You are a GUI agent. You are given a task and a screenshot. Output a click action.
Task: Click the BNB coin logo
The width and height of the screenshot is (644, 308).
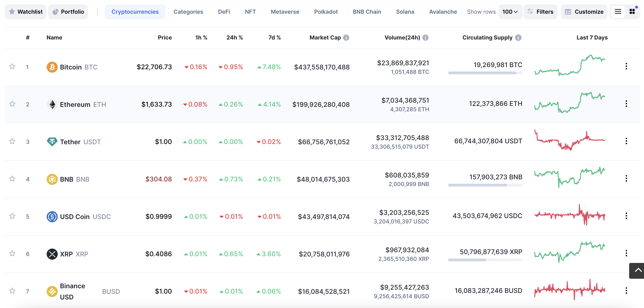pos(52,179)
